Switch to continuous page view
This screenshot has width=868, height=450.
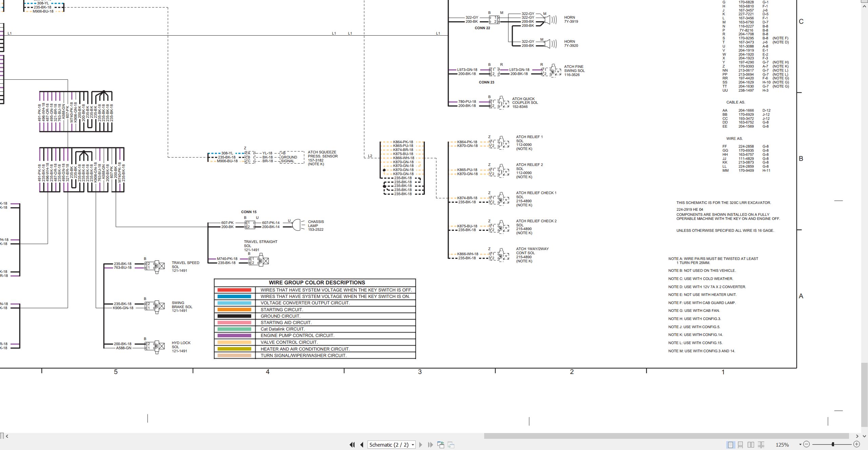[x=741, y=445]
